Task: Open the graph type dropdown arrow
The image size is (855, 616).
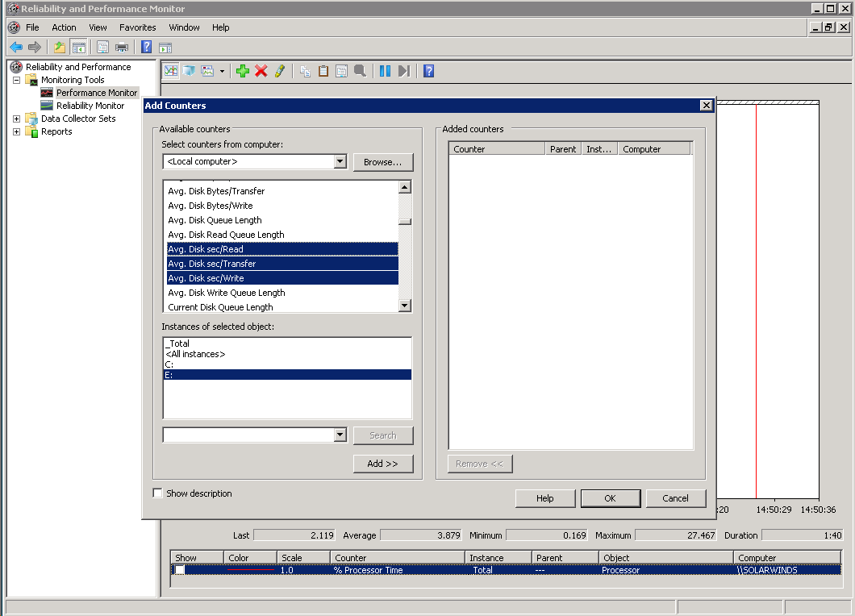Action: pyautogui.click(x=222, y=72)
